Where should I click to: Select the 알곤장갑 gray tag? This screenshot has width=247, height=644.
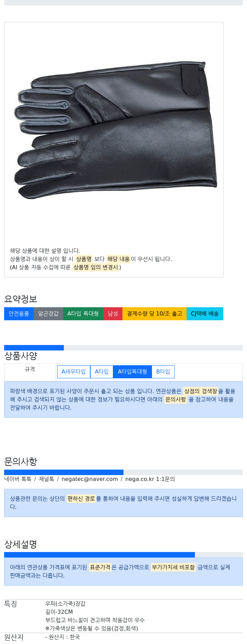[48, 314]
